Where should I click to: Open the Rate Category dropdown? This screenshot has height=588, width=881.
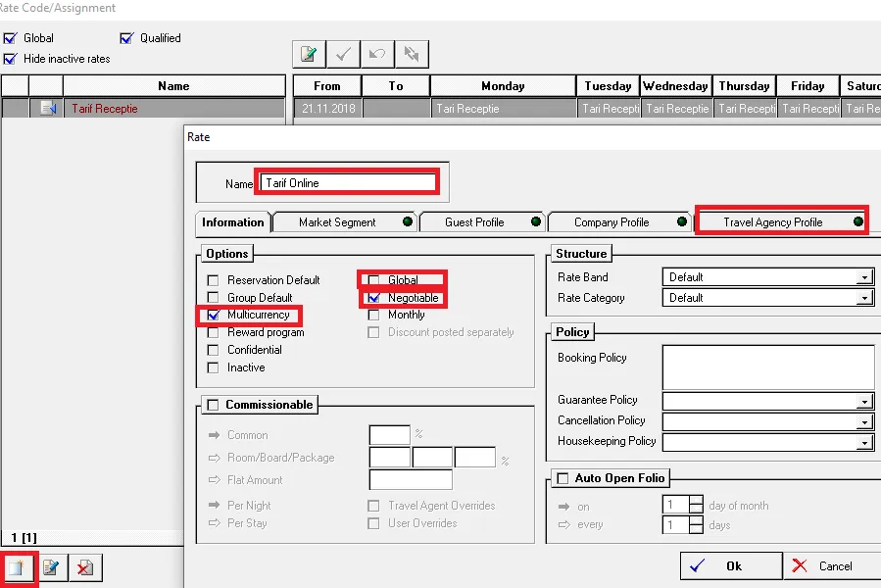pyautogui.click(x=864, y=298)
